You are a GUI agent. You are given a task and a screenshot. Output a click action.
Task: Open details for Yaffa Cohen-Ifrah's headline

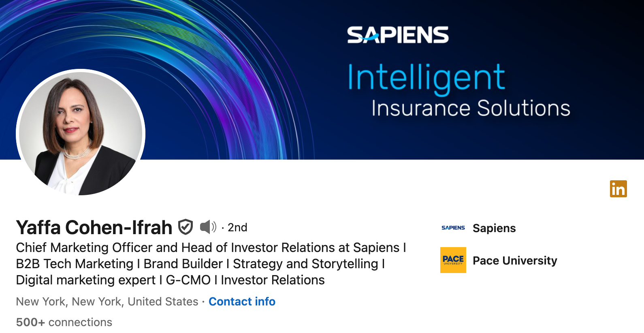click(x=211, y=263)
